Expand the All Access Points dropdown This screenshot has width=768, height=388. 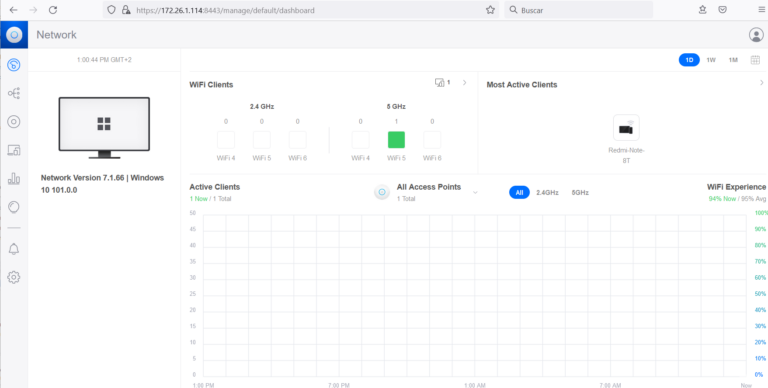click(x=475, y=193)
